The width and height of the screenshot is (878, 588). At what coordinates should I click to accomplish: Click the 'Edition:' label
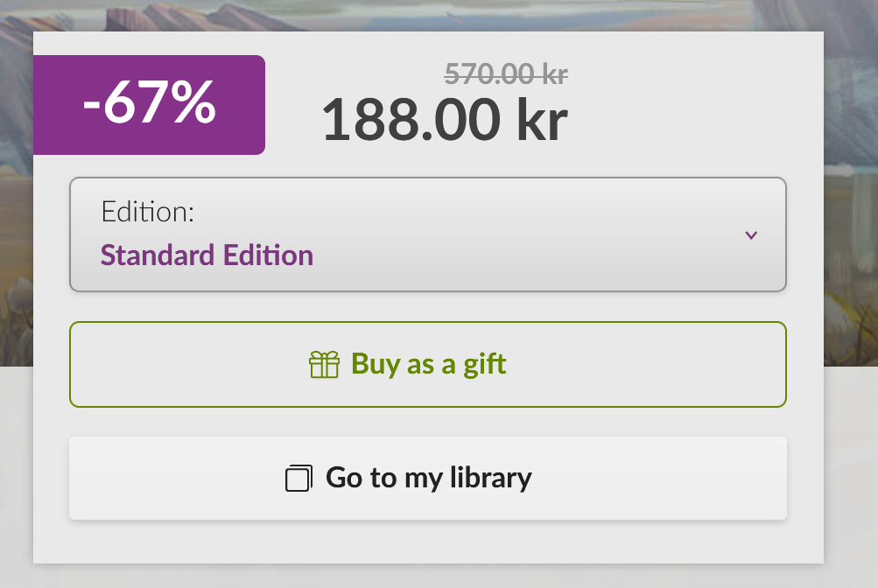point(147,212)
